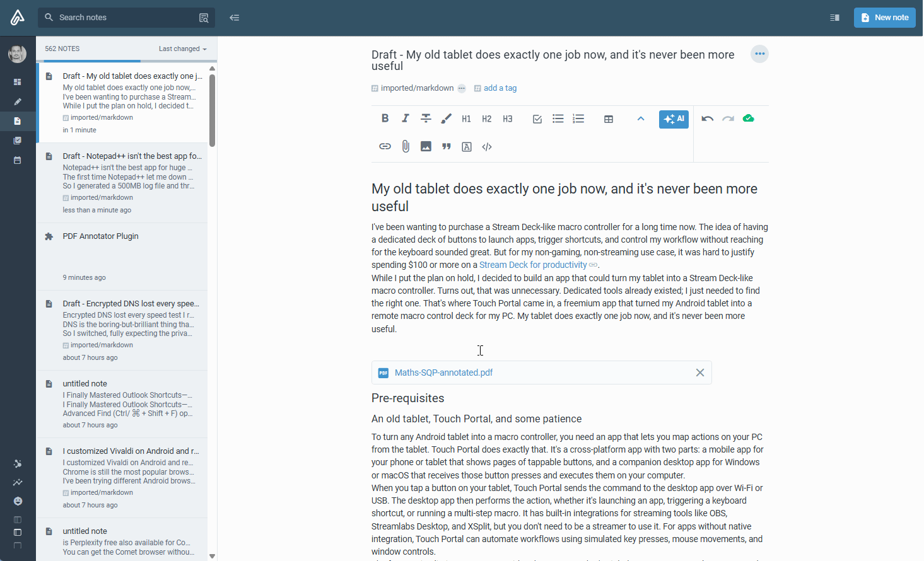Insert a table
This screenshot has height=561, width=924.
609,119
